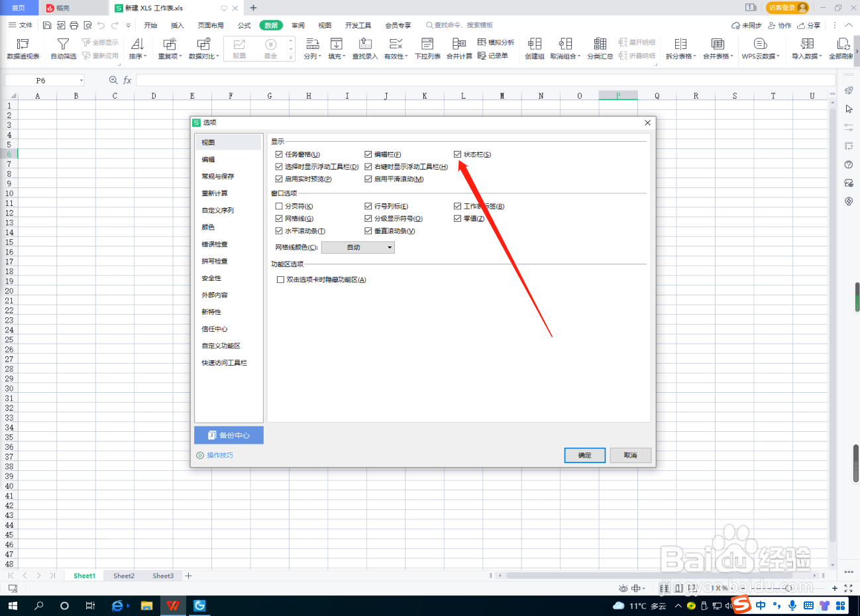Uncheck 选择时显示浮动工具栏(D)
The image size is (860, 616).
point(279,167)
